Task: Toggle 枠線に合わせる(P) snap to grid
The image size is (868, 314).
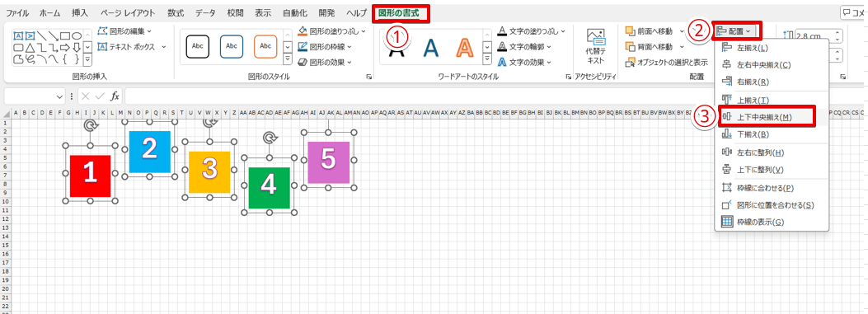Action: pos(772,188)
